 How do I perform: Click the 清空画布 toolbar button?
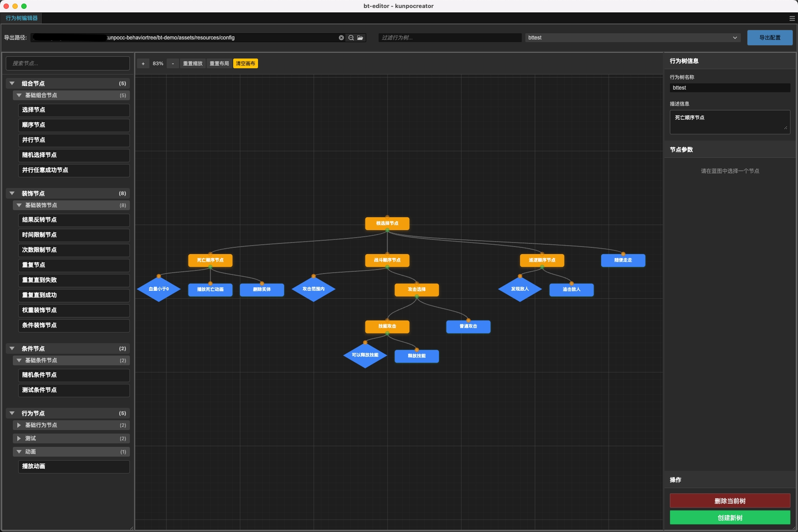tap(245, 63)
